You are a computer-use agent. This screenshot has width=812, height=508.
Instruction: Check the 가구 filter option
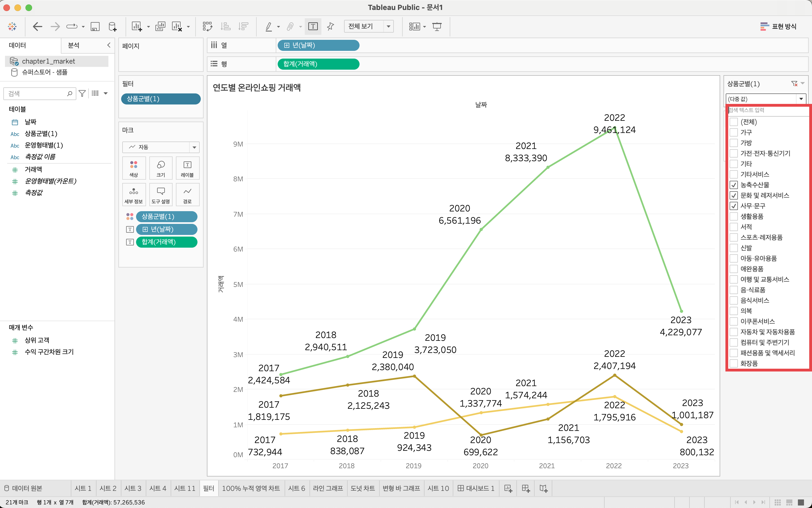pyautogui.click(x=734, y=132)
